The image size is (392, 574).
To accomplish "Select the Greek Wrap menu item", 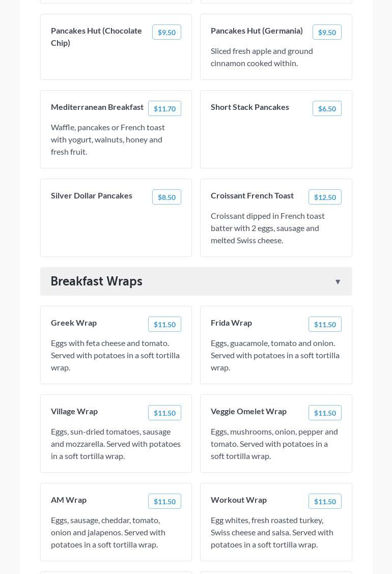I will pos(74,323).
